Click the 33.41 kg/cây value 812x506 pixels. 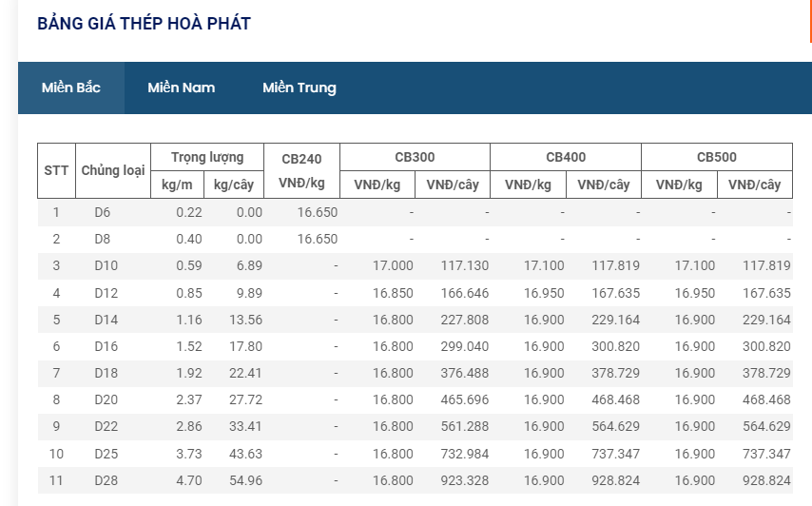click(x=245, y=426)
